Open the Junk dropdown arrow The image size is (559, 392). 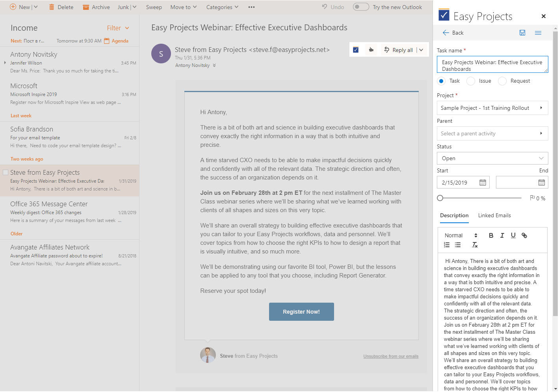coord(134,7)
